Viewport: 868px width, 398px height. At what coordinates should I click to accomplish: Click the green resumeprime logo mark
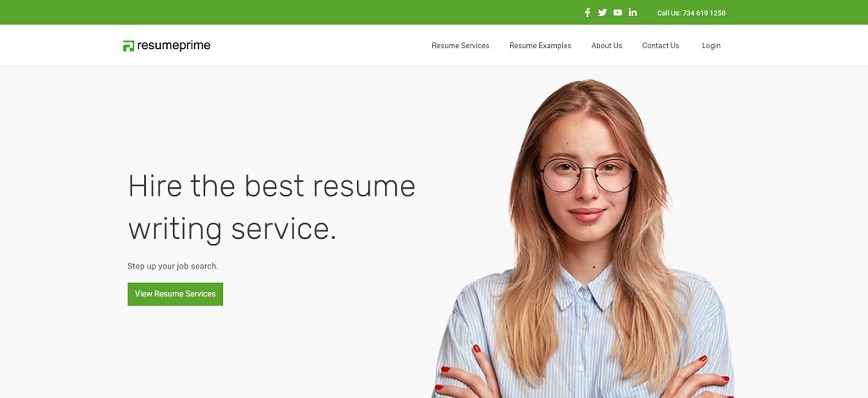tap(129, 46)
